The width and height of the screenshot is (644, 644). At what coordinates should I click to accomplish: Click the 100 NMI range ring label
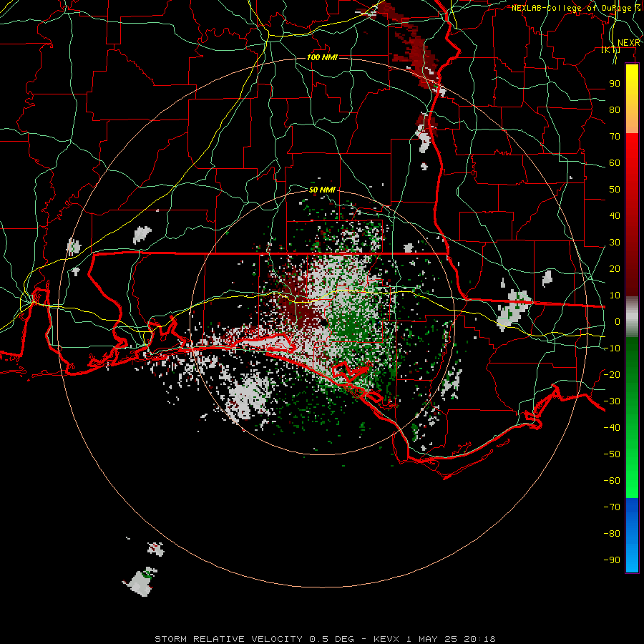322,57
